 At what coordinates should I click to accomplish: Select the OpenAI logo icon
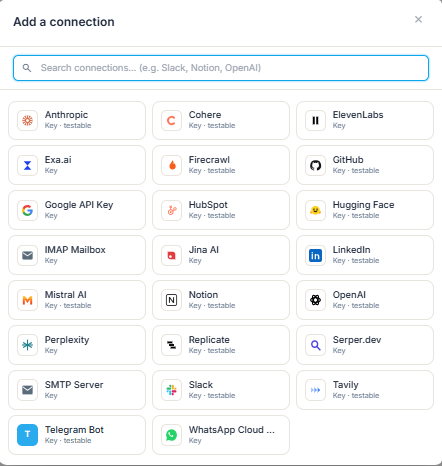coord(315,300)
